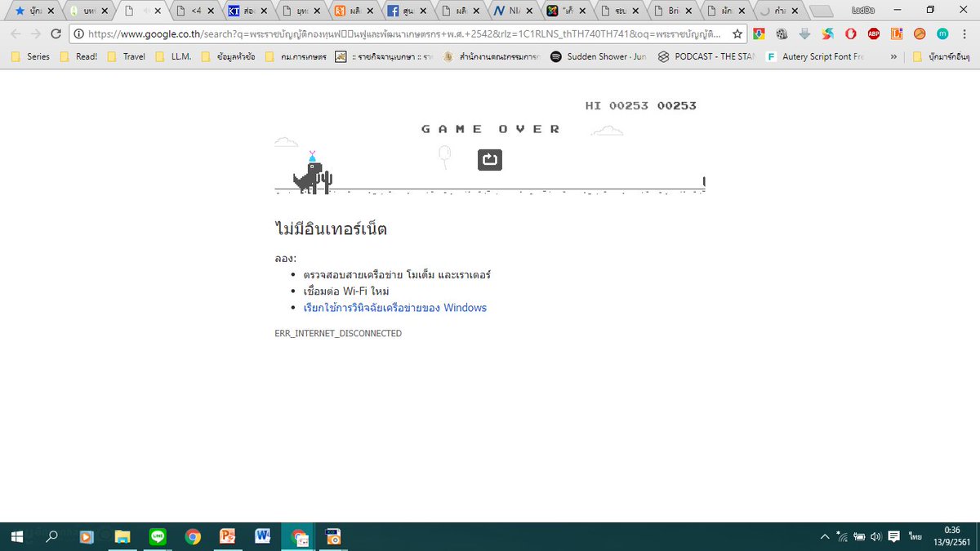The width and height of the screenshot is (980, 551).
Task: Click the stop-hand ad blocker extension icon
Action: click(849, 34)
